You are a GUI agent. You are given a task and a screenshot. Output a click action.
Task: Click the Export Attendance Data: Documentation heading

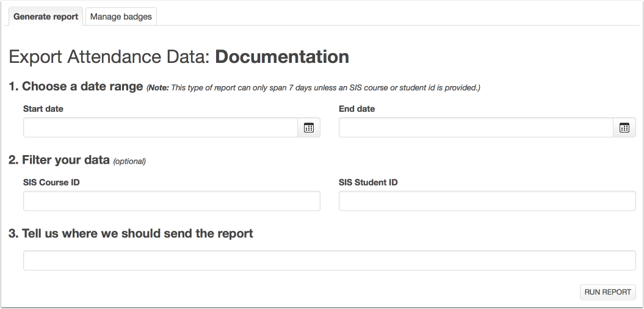click(179, 57)
